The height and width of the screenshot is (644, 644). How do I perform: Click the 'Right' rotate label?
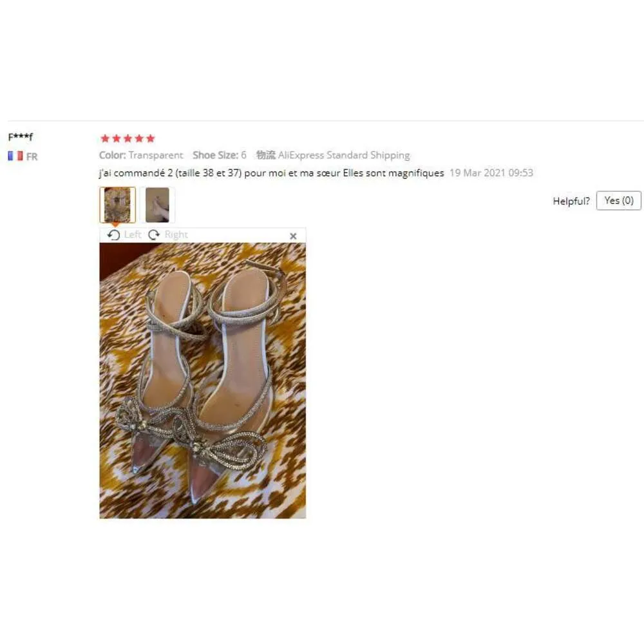click(x=176, y=234)
